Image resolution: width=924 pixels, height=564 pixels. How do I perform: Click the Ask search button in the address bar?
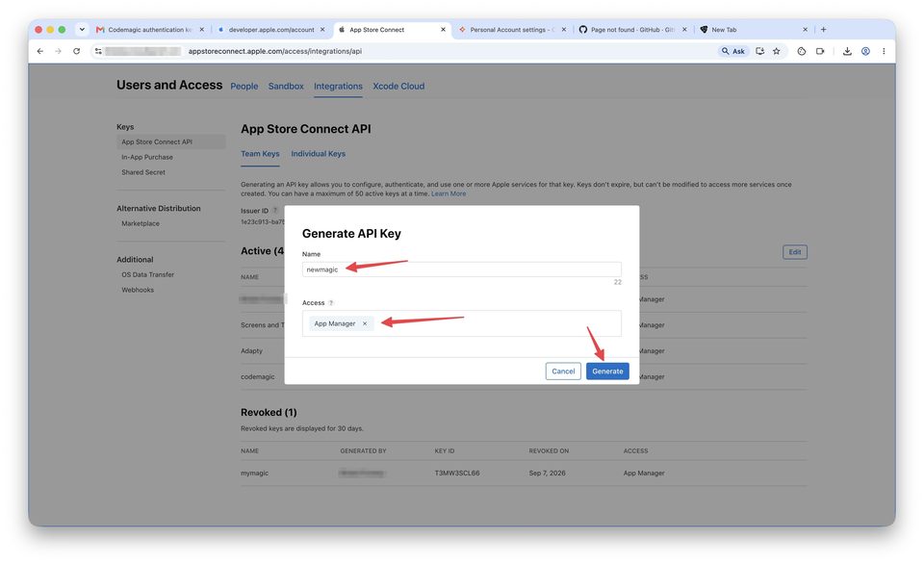tap(733, 51)
